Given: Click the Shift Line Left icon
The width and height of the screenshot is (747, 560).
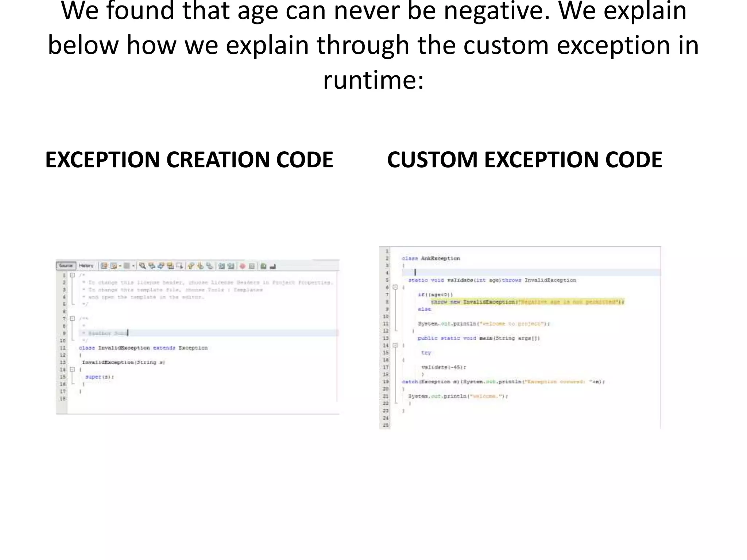Looking at the screenshot, I should 221,266.
